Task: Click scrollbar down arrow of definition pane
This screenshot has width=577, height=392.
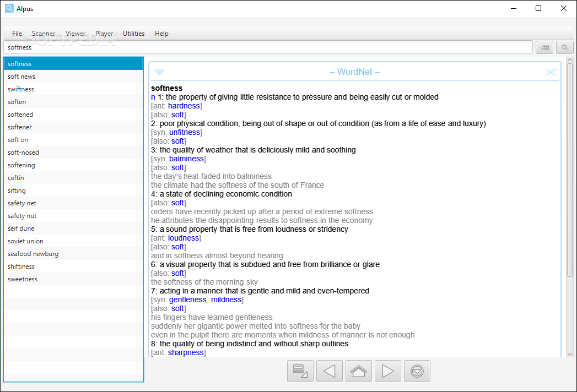Action: (x=570, y=355)
